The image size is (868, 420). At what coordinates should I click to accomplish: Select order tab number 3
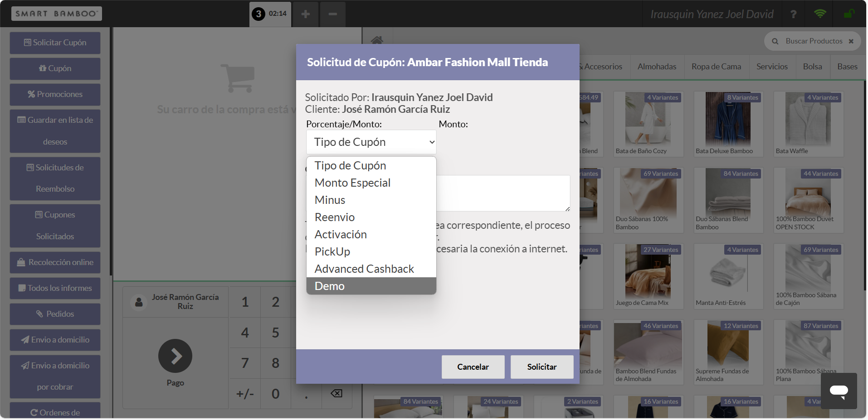tap(270, 14)
